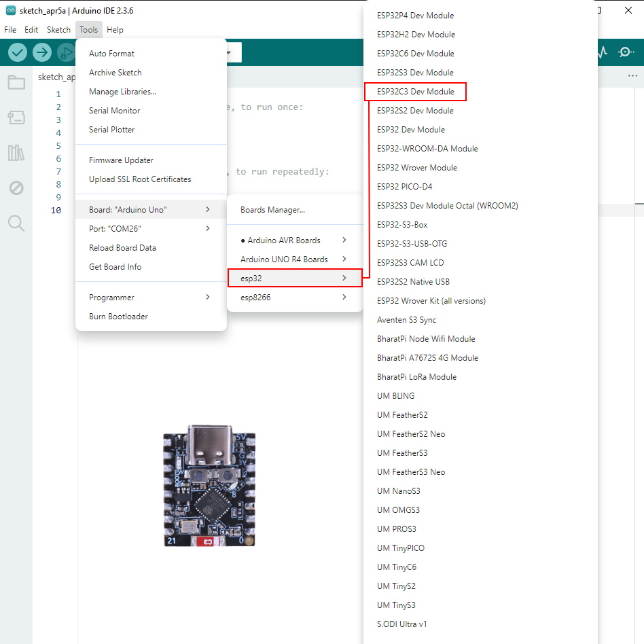The width and height of the screenshot is (644, 644).
Task: Click the ESP32-C3 board photo
Action: click(x=209, y=486)
